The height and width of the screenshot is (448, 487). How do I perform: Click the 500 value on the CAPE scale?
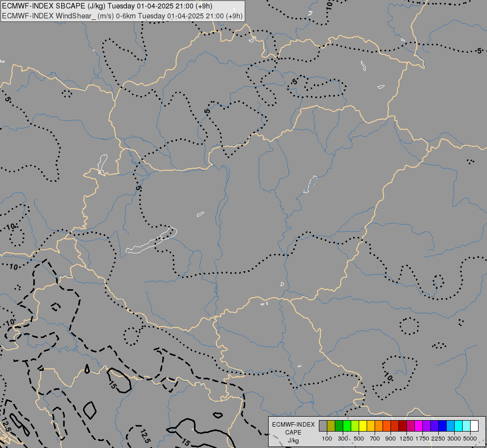point(359,439)
